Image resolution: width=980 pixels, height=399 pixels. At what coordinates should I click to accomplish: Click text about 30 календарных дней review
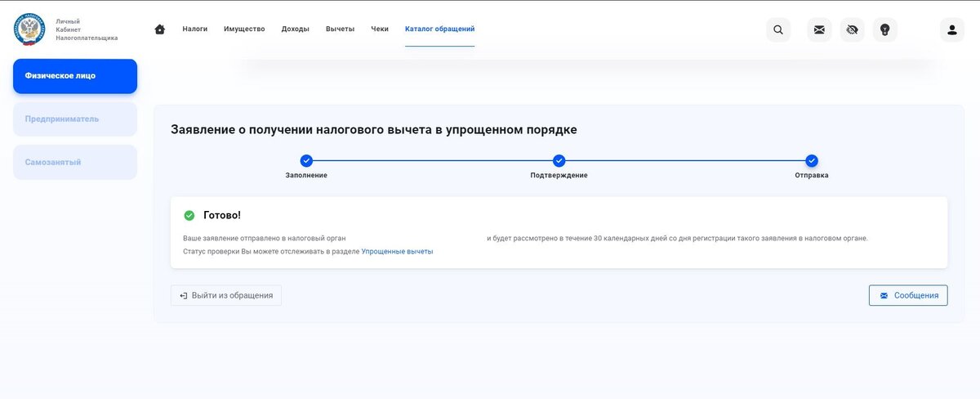tap(678, 238)
